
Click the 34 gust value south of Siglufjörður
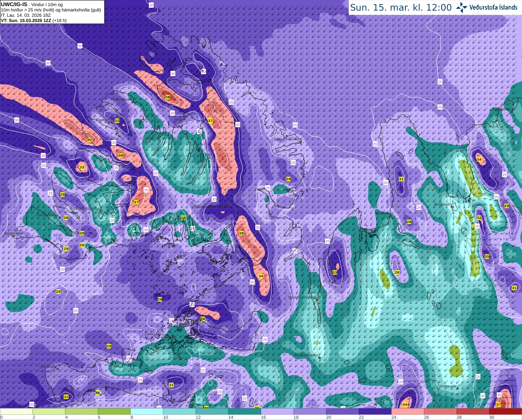[479, 159]
